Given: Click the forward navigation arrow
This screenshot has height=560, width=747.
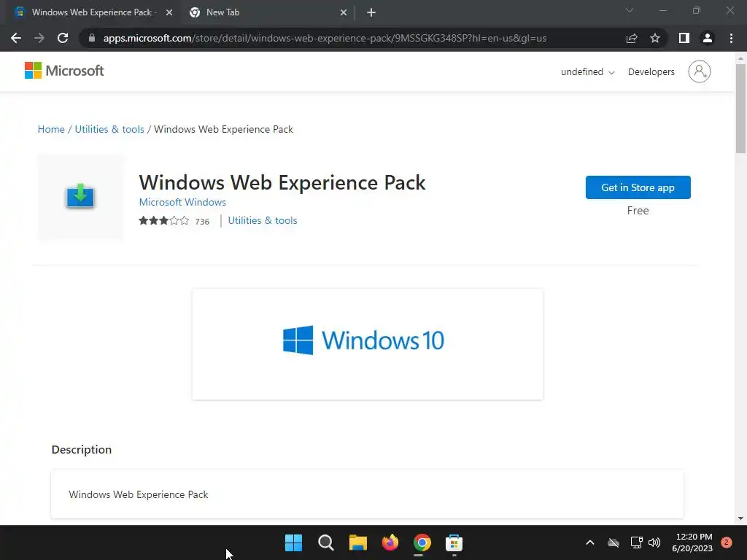Looking at the screenshot, I should (x=39, y=38).
